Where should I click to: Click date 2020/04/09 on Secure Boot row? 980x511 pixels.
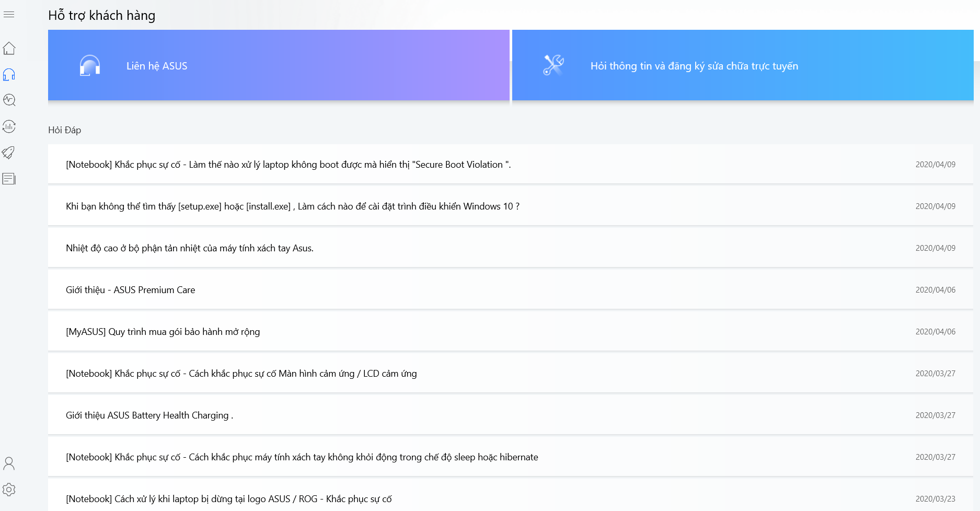[935, 164]
